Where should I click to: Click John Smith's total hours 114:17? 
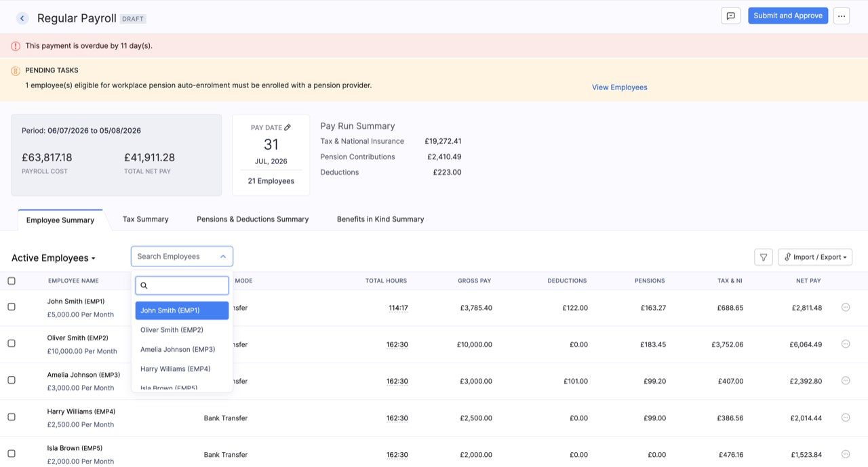(398, 308)
